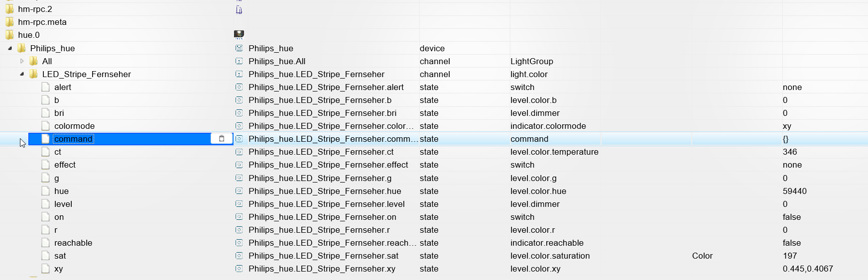Image resolution: width=868 pixels, height=280 pixels.
Task: Select the on state tree item
Action: (59, 217)
